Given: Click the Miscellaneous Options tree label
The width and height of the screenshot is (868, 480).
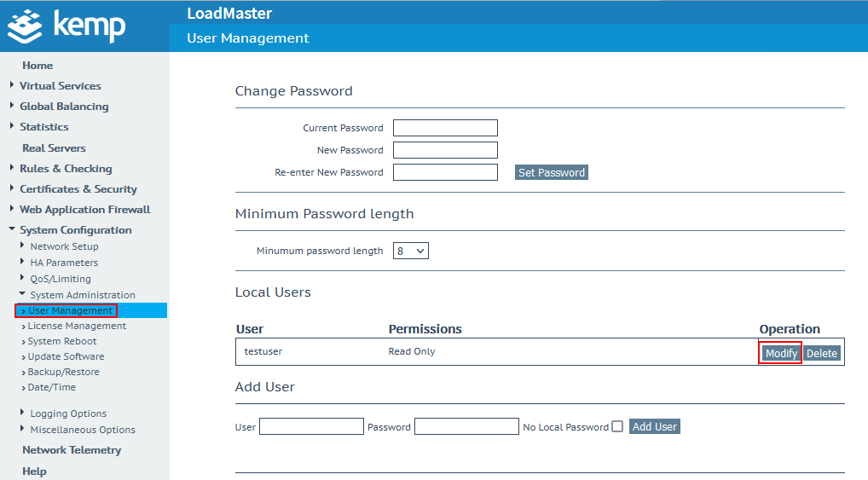Looking at the screenshot, I should coord(83,430).
